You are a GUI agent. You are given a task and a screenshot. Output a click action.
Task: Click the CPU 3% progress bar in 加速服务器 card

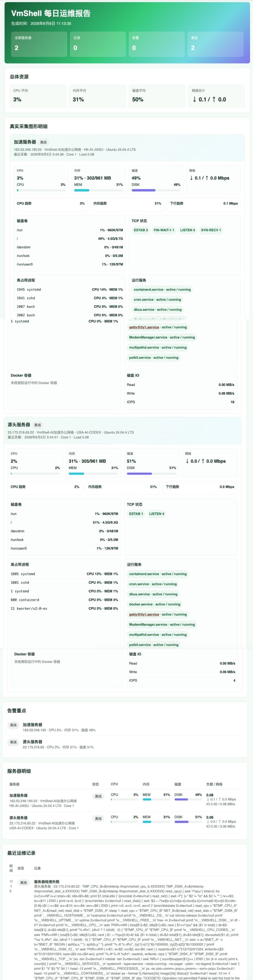(41, 190)
